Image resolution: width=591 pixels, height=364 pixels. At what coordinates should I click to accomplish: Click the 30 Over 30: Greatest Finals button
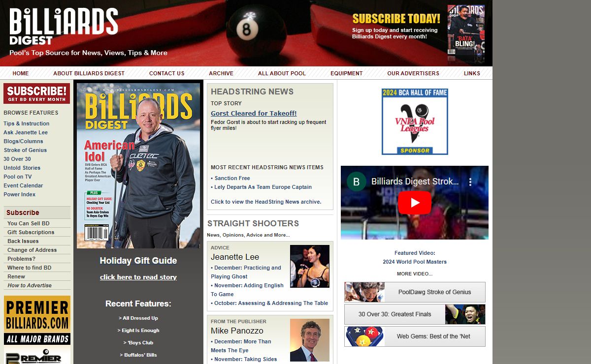(415, 314)
